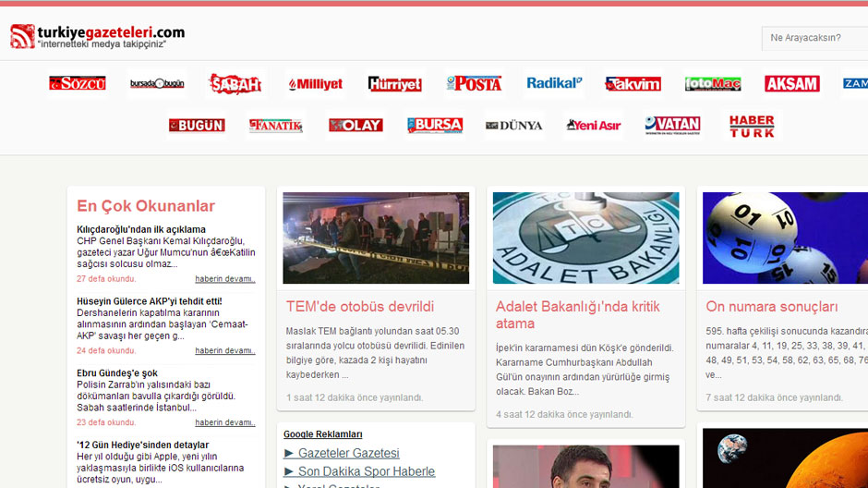Open the Bursada Bugün newspaper logo
This screenshot has width=868, height=488.
coord(157,83)
